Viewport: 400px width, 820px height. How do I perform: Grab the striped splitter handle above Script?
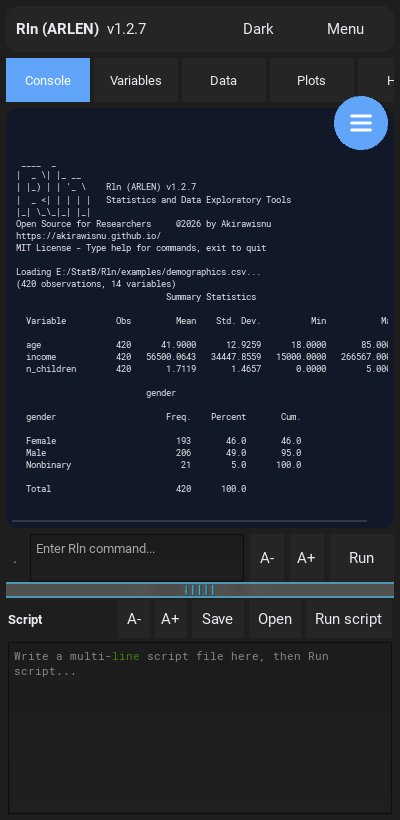coord(200,590)
